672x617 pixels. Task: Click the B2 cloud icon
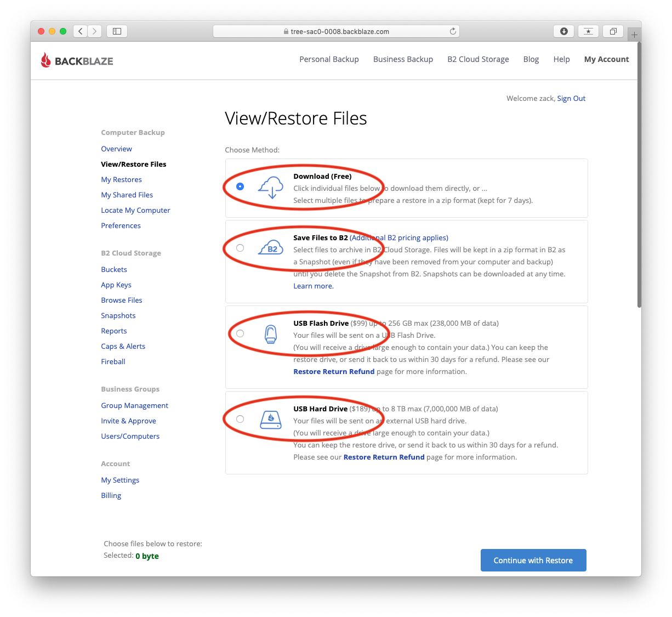[271, 248]
